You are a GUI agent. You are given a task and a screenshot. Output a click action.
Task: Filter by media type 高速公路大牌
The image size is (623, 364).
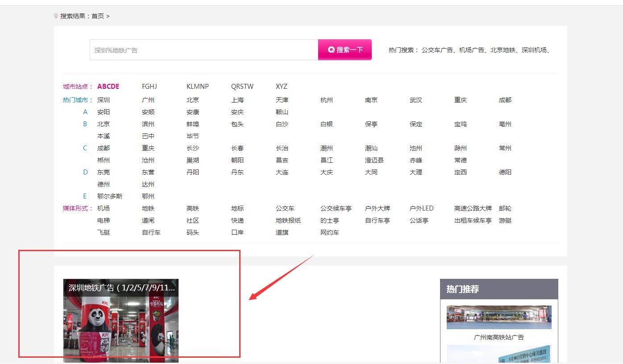point(473,208)
